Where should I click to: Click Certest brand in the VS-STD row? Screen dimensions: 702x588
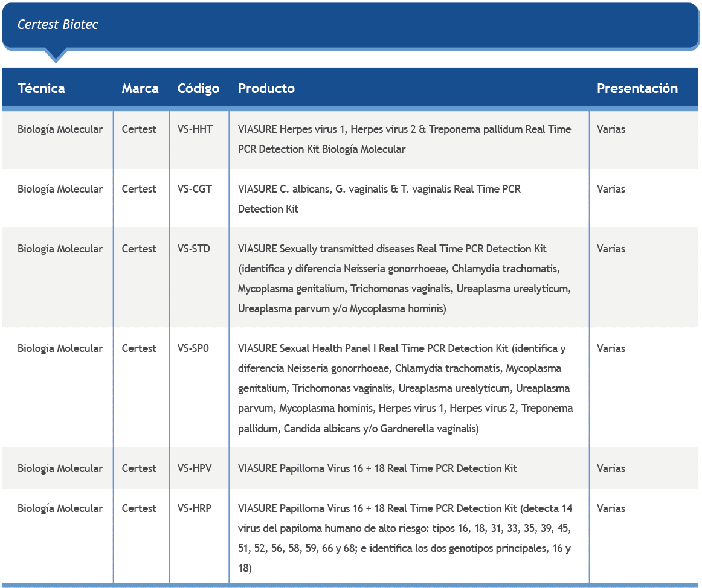pyautogui.click(x=139, y=249)
